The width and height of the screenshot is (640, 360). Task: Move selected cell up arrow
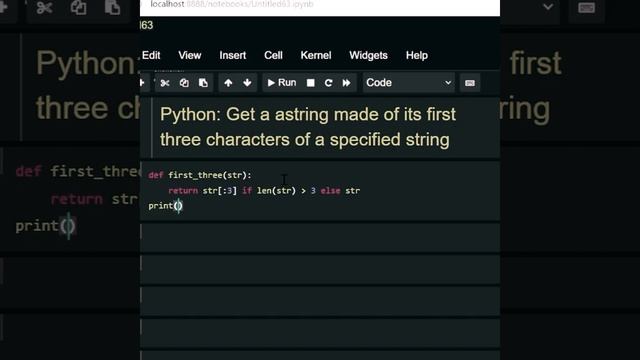[228, 83]
